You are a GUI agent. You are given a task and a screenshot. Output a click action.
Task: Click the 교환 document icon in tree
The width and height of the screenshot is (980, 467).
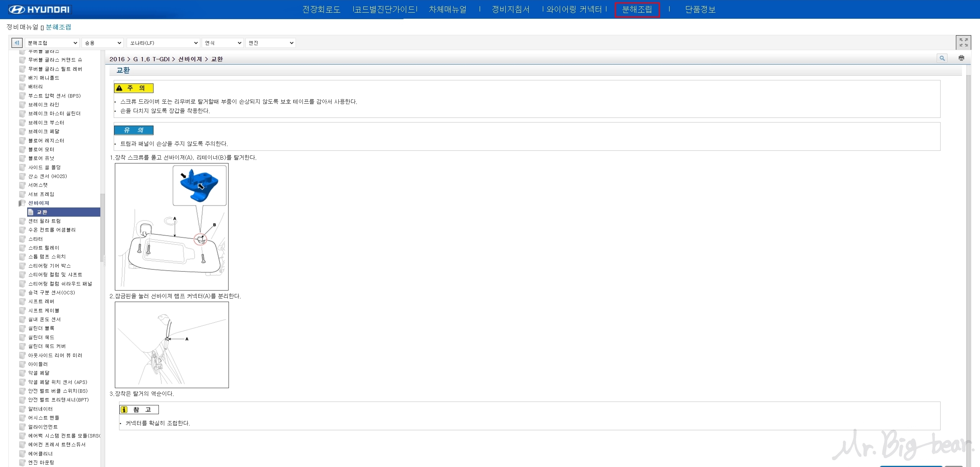pos(31,212)
